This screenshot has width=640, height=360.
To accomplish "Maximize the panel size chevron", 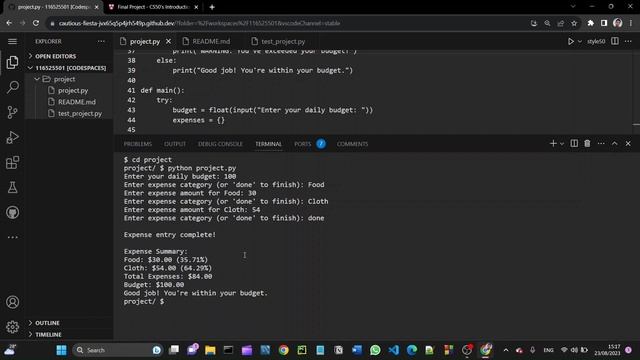I will [615, 143].
